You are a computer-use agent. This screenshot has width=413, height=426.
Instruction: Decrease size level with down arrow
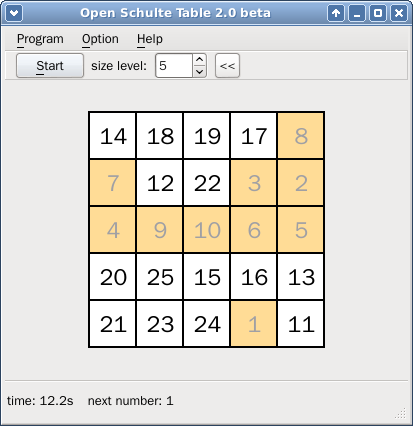[199, 72]
